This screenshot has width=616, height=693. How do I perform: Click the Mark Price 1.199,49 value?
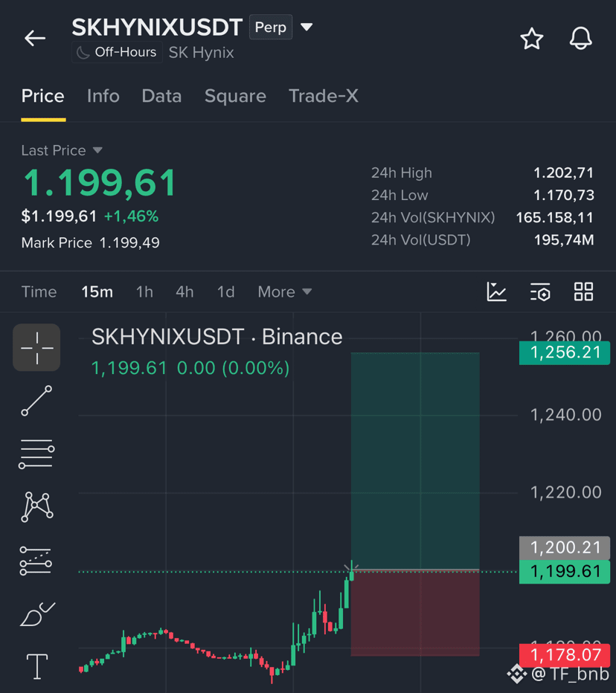click(x=129, y=242)
